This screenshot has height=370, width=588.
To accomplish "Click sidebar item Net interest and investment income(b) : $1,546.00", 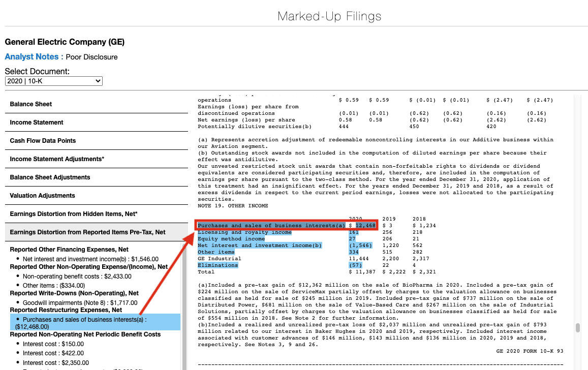I will click(90, 259).
